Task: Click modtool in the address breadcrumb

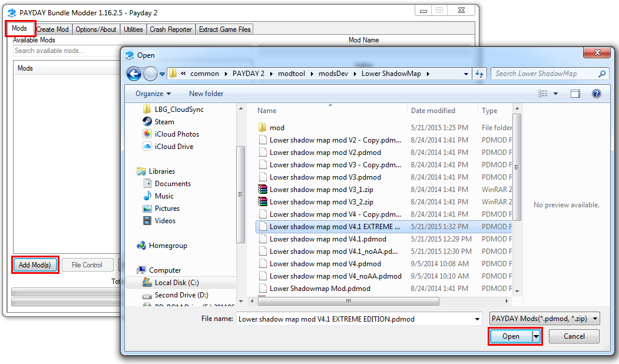Action: (292, 74)
